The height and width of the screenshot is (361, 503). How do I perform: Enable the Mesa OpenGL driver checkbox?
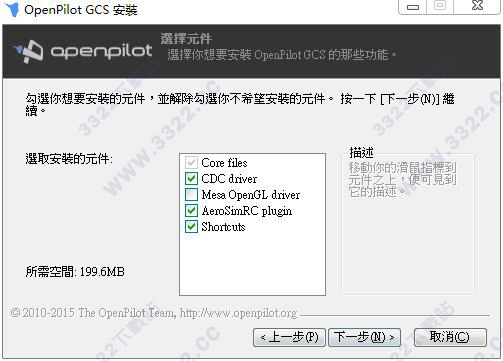click(x=191, y=195)
